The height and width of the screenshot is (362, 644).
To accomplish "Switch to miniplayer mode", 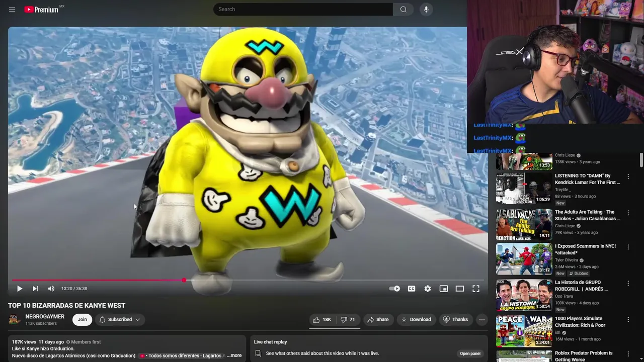I will pyautogui.click(x=444, y=289).
